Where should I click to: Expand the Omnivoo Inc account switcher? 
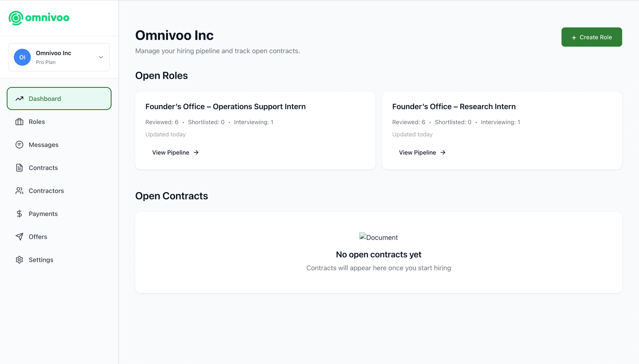59,57
